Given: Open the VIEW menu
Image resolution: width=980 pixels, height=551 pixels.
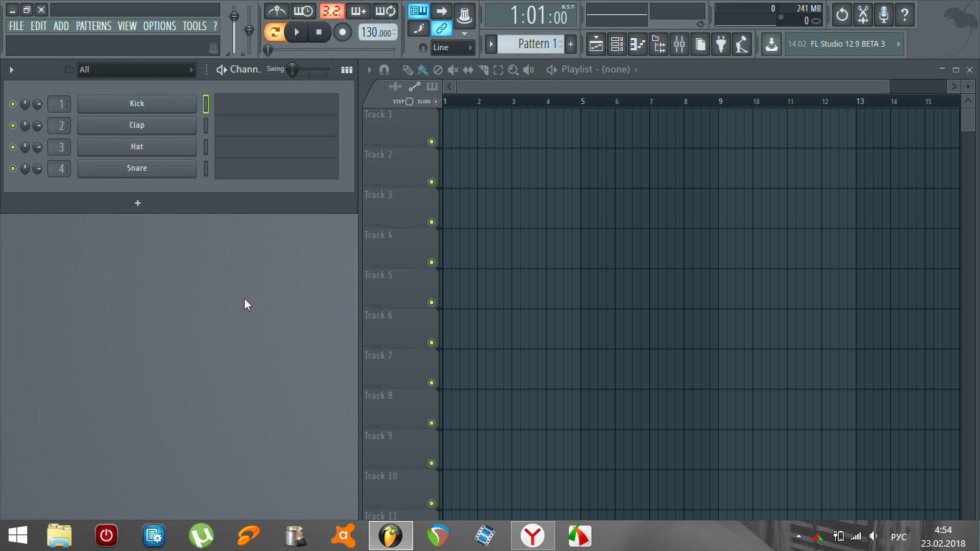Looking at the screenshot, I should [127, 26].
